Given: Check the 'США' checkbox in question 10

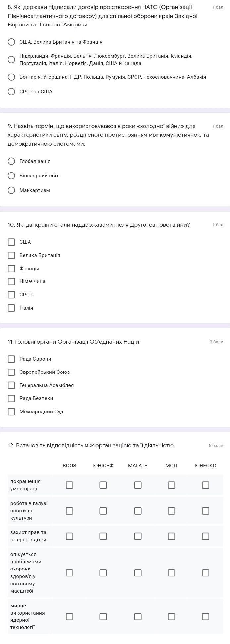Looking at the screenshot, I should [x=11, y=242].
